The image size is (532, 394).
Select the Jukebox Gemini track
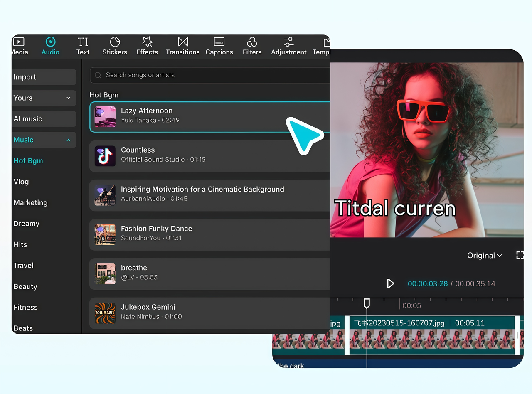pyautogui.click(x=210, y=313)
